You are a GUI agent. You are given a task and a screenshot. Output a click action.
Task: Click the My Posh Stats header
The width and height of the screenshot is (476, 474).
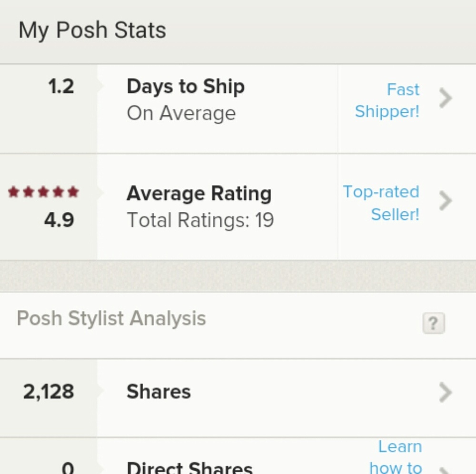[92, 30]
